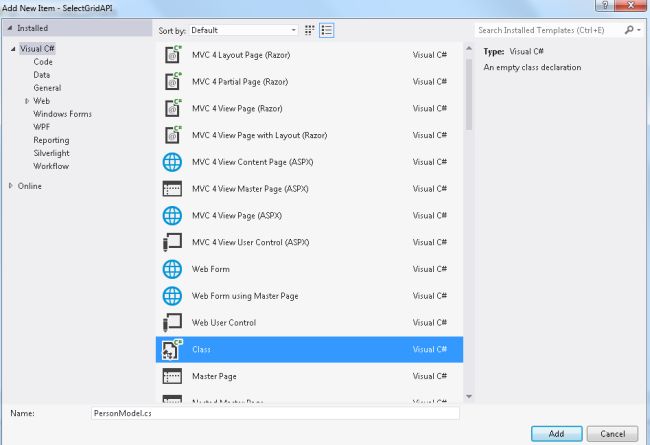This screenshot has height=445, width=650.
Task: Click the MVC 4 View Master Page icon
Action: [172, 189]
